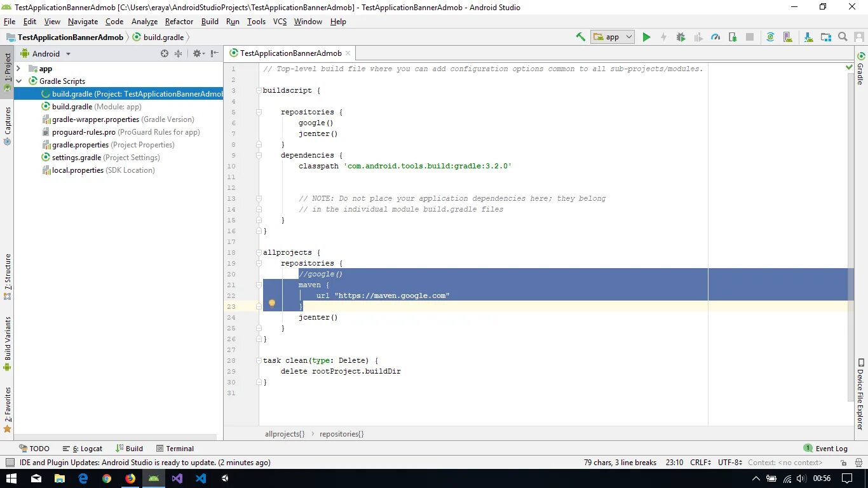Toggle the Structure side tool window
Viewport: 868px width, 488px height.
point(7,277)
